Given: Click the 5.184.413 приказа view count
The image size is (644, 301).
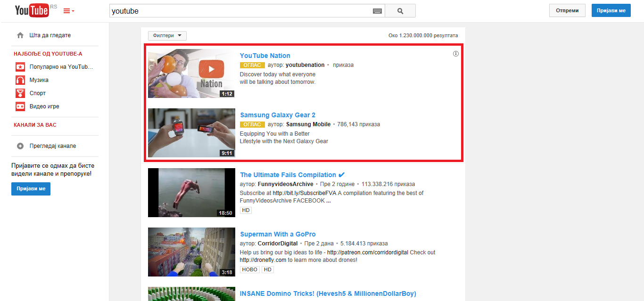Looking at the screenshot, I should 364,244.
